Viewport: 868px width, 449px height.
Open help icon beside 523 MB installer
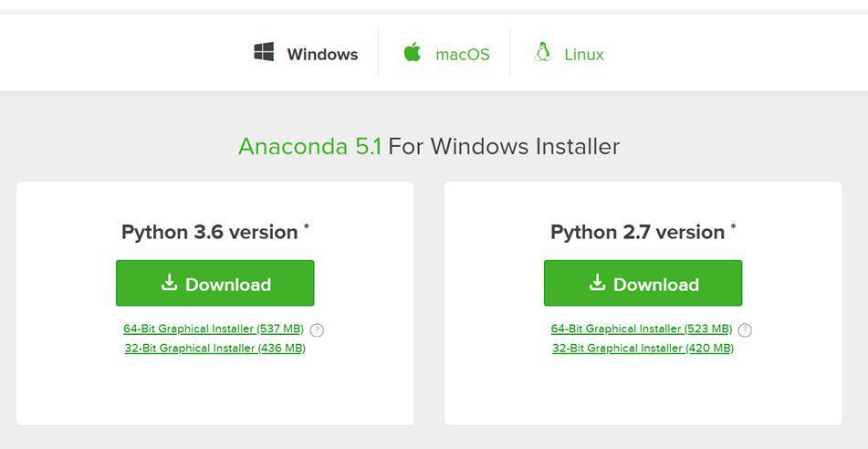click(x=745, y=330)
